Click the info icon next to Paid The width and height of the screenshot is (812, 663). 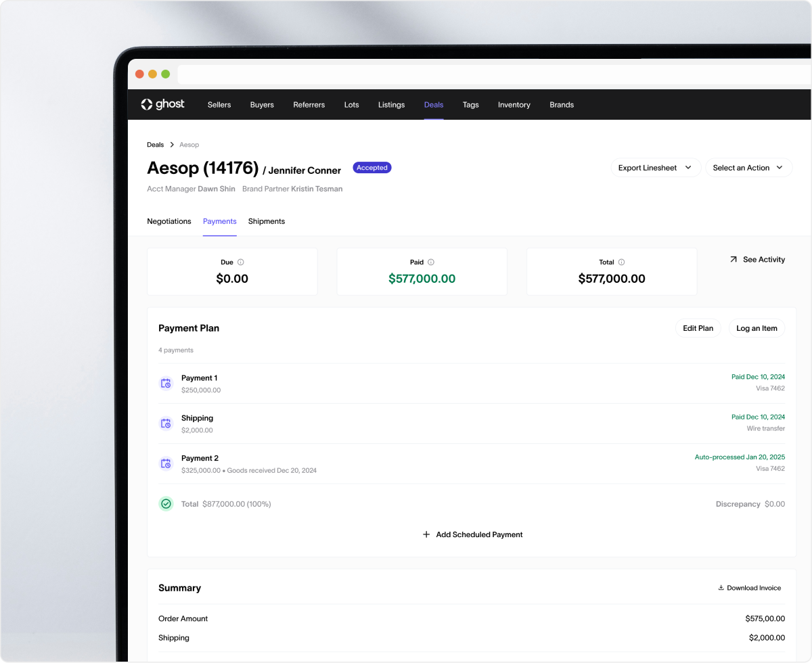click(431, 262)
